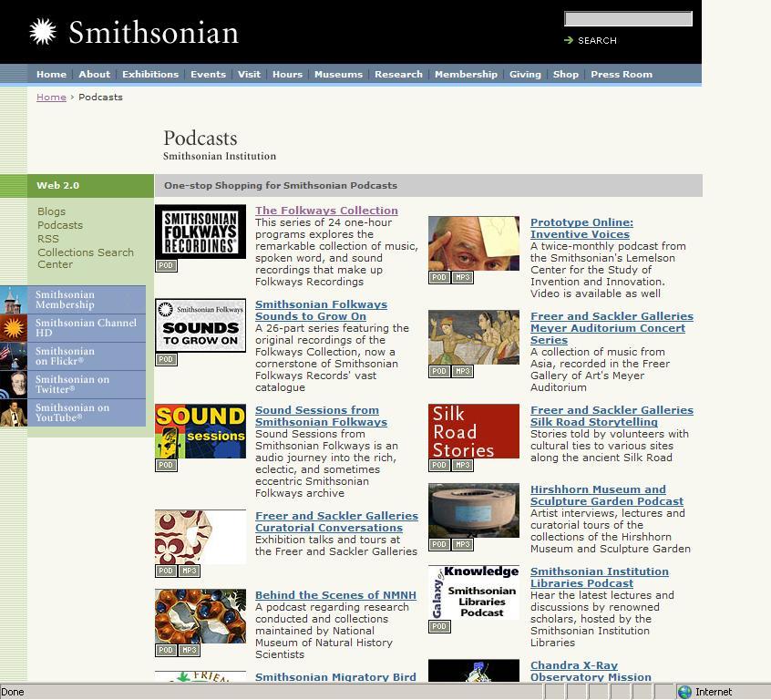Image resolution: width=771 pixels, height=700 pixels.
Task: Click the Internet zone globe in status bar
Action: coord(684,692)
